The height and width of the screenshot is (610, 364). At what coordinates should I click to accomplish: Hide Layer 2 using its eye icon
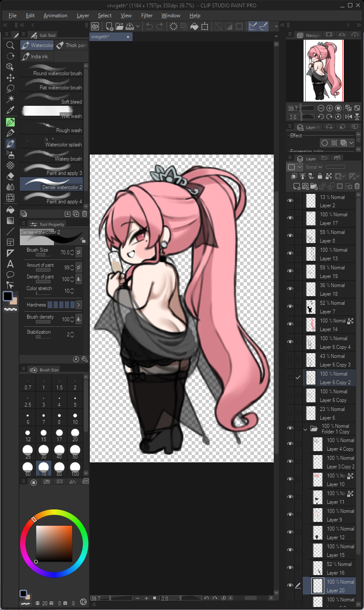click(290, 201)
